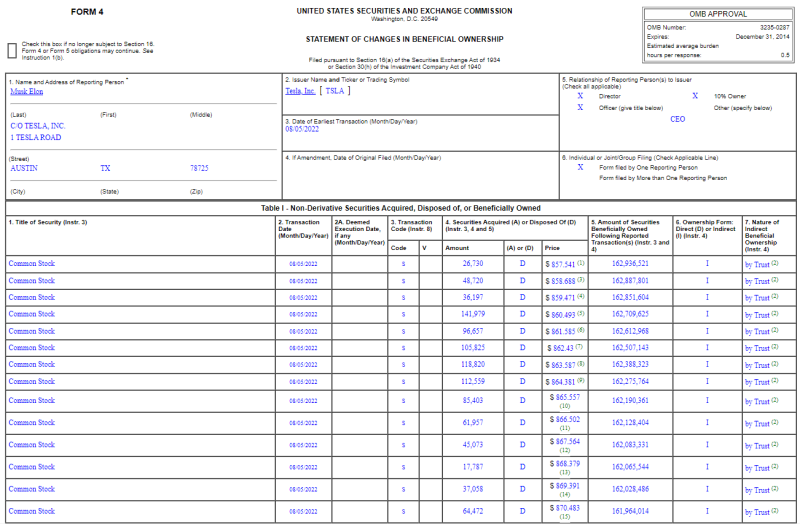Tick the no longer subject to Section 16 checkbox
The image size is (800, 524).
12,51
